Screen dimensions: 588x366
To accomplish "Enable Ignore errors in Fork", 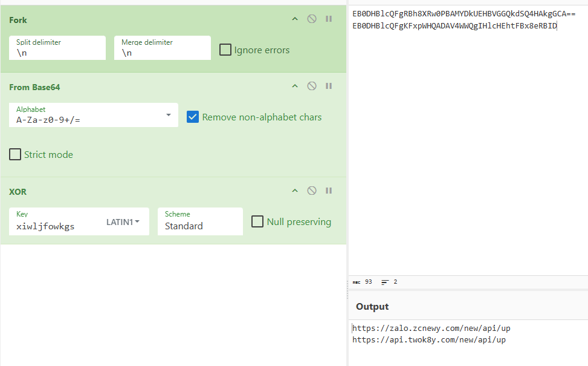I will coord(225,50).
